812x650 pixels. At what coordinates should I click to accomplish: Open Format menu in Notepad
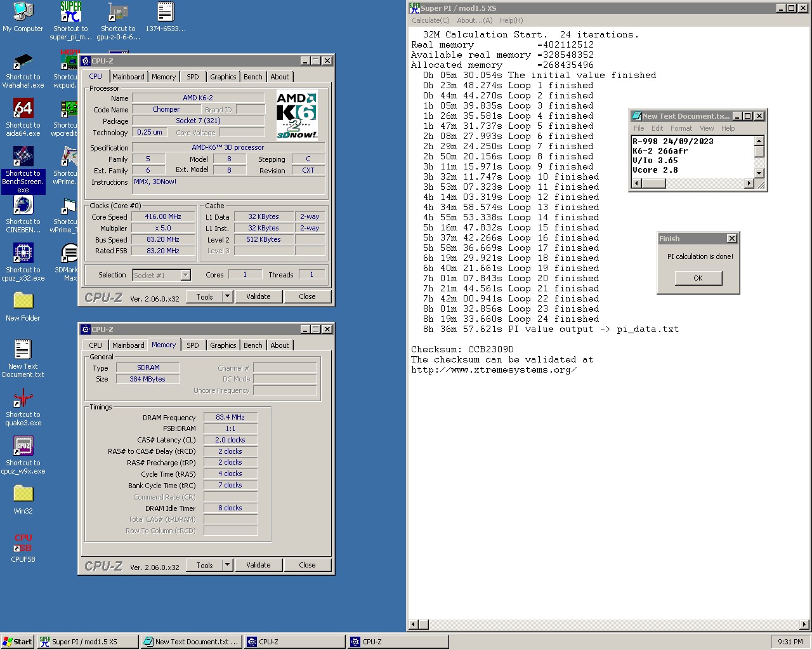coord(681,128)
